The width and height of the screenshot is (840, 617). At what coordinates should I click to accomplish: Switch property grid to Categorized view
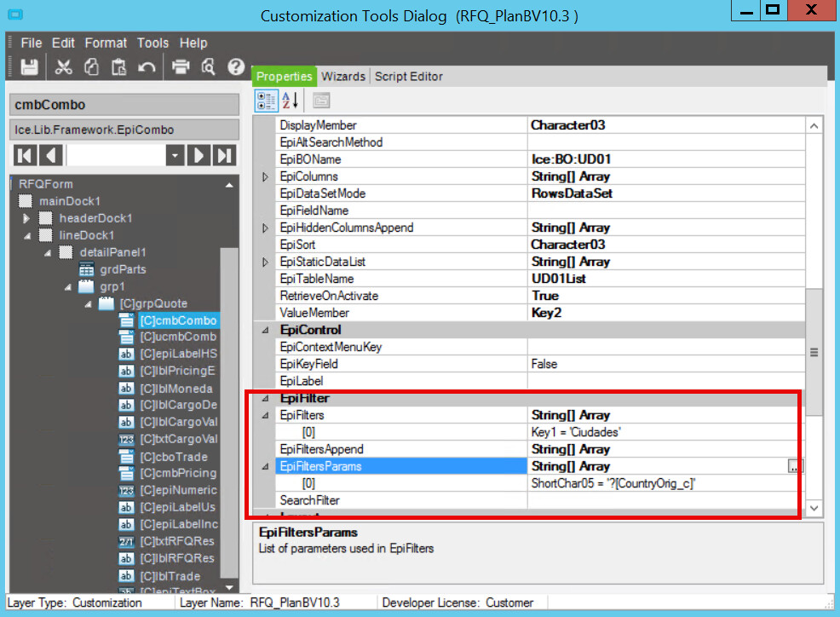[266, 101]
